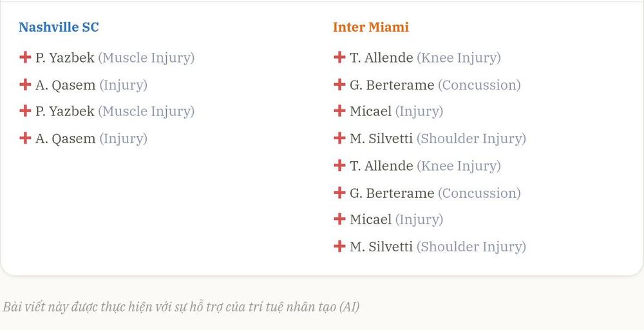The image size is (644, 330).
Task: Click the first (Muscle Injury) label
Action: 146,58
